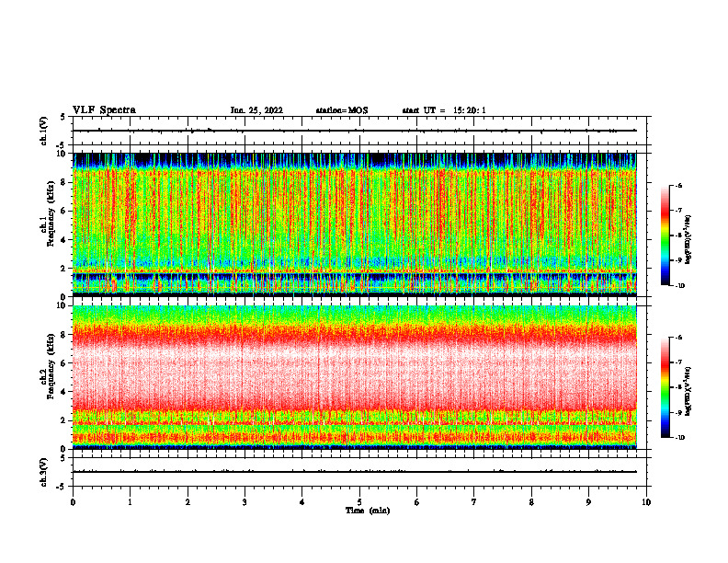
Task: Click the ch.1 spectrogram panel
Action: tap(355, 224)
